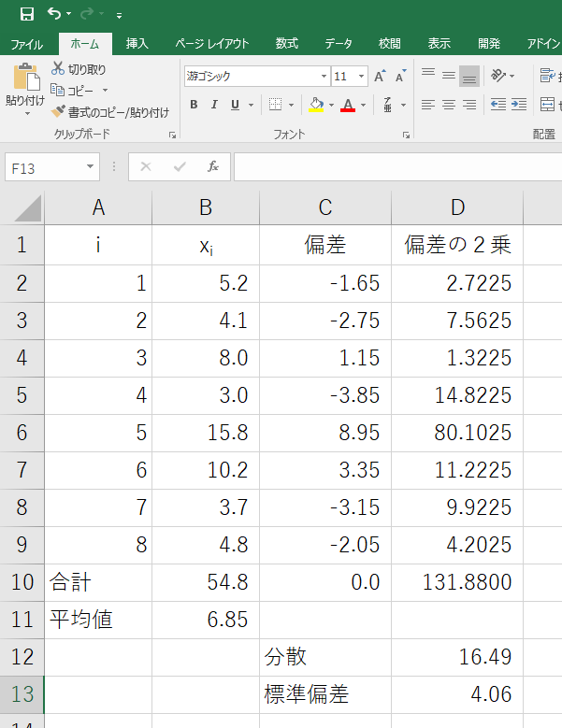562x728 pixels.
Task: Open the 開発 ribbon tab
Action: pyautogui.click(x=489, y=44)
